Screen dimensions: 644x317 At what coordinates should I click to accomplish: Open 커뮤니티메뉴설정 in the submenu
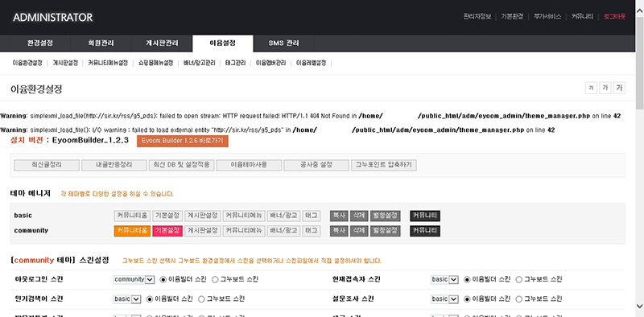(108, 64)
